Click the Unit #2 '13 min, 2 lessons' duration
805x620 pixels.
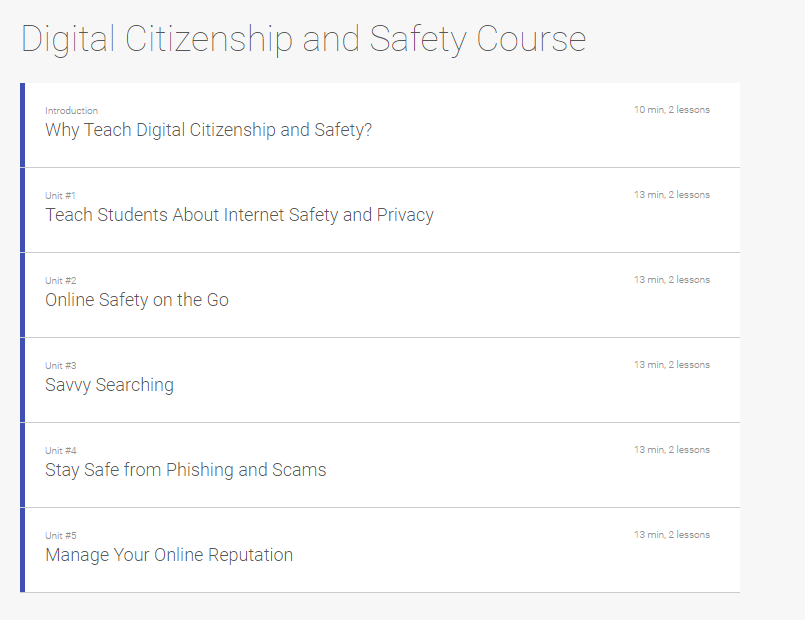(671, 280)
